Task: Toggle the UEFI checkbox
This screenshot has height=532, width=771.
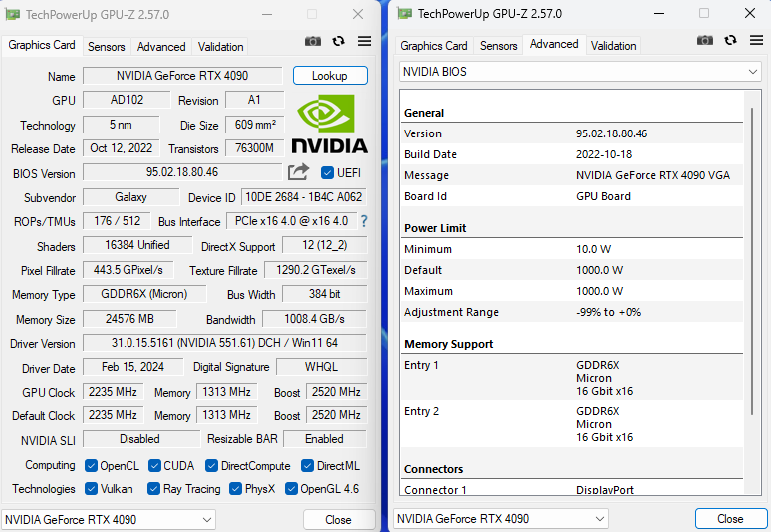Action: (327, 173)
